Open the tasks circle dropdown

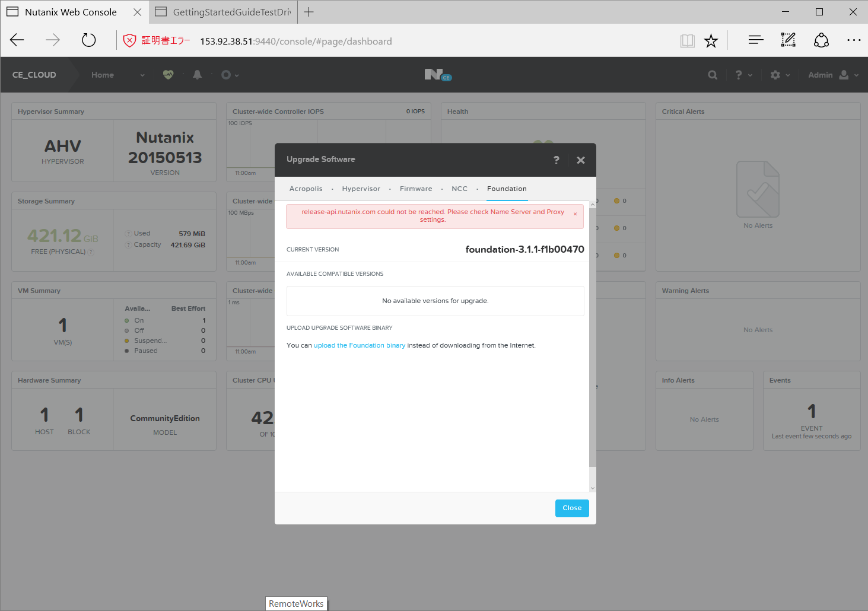click(230, 75)
